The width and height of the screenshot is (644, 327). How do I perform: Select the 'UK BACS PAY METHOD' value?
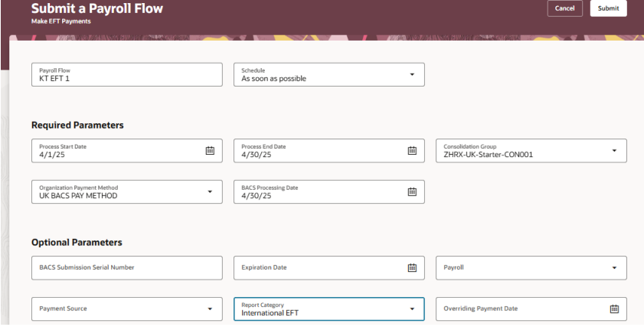pos(78,196)
